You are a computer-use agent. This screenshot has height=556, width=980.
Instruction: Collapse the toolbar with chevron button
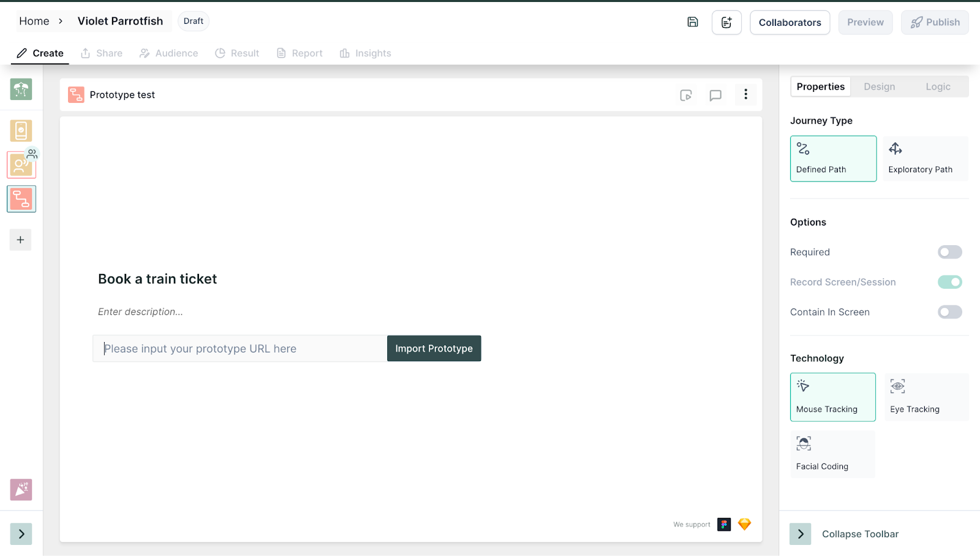point(800,534)
